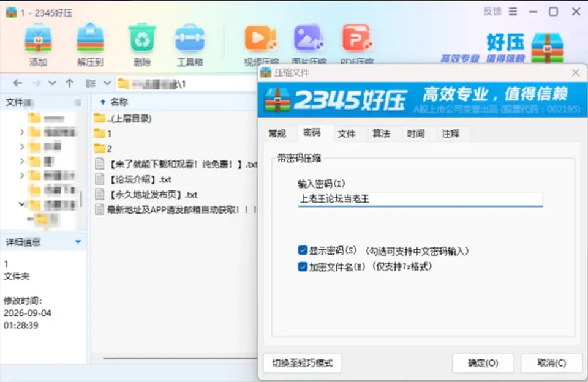Image resolution: width=588 pixels, height=382 pixels.
Task: Open the 图片压缩 image compression tool
Action: coord(309,44)
